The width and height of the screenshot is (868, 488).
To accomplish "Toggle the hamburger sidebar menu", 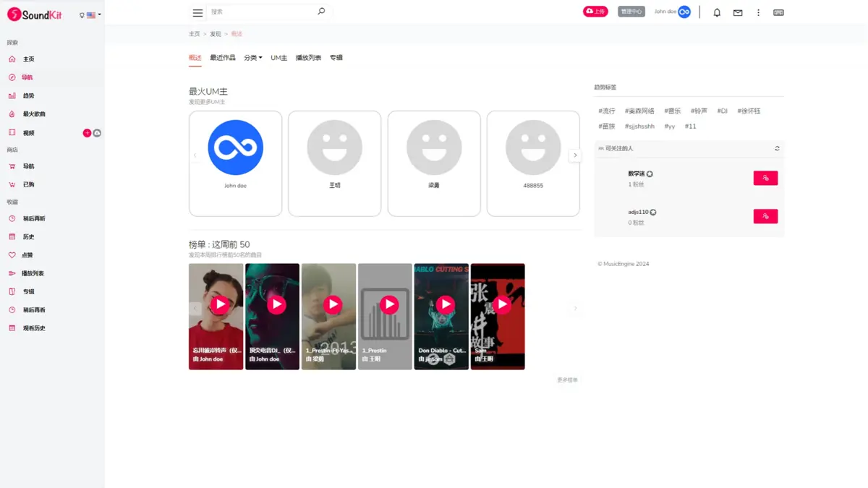I will click(197, 12).
